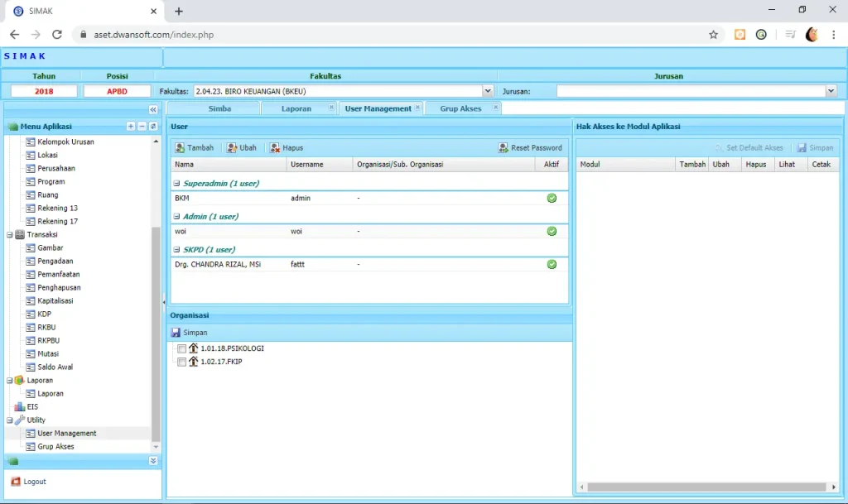
Task: Open Saldo Awal menu item
Action: (x=55, y=367)
